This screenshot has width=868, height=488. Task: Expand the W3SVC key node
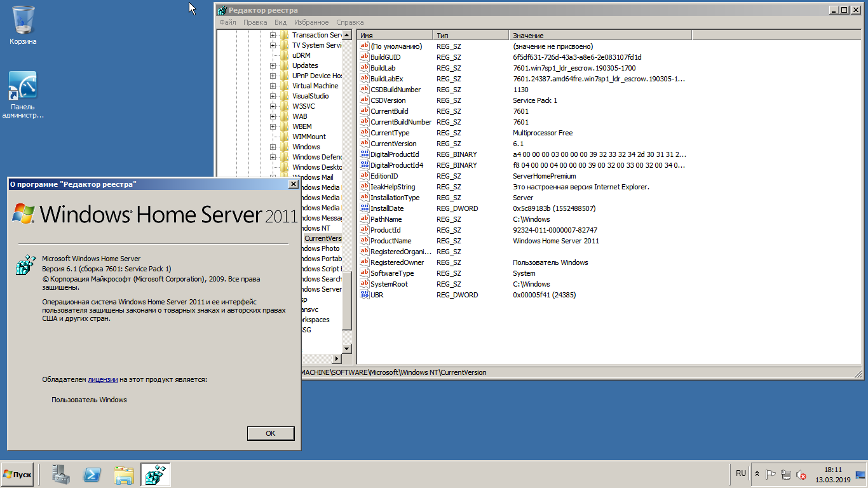pyautogui.click(x=273, y=106)
